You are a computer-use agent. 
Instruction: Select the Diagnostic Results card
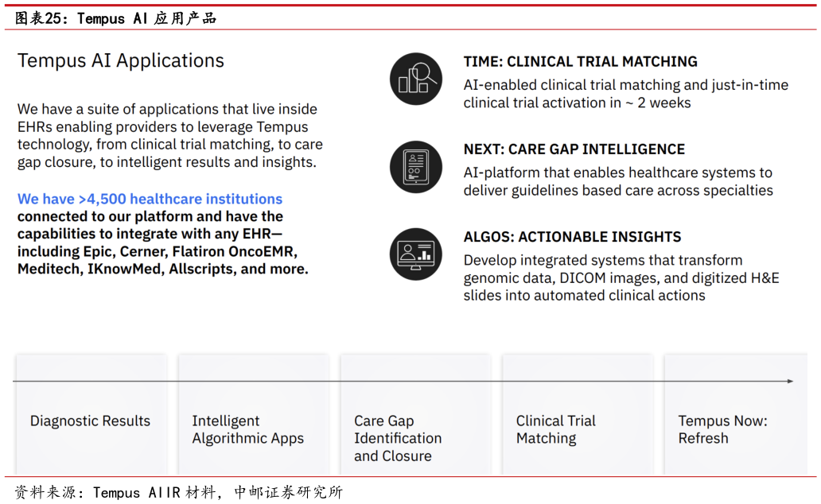91,414
